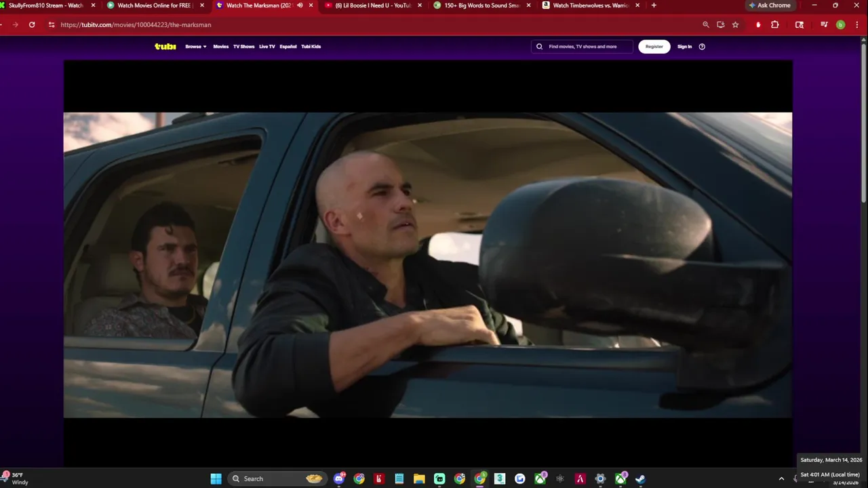The width and height of the screenshot is (868, 488).
Task: Close the 150+ Big Words tab
Action: coord(528,5)
